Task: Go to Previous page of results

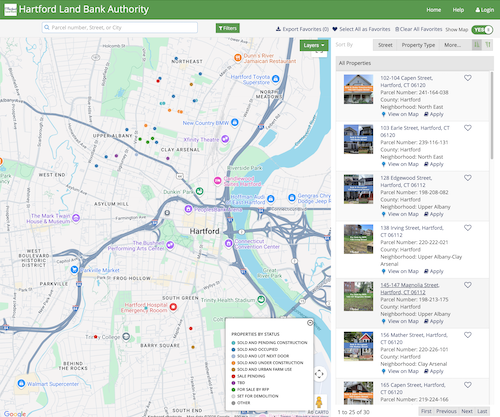Action: pos(446,411)
